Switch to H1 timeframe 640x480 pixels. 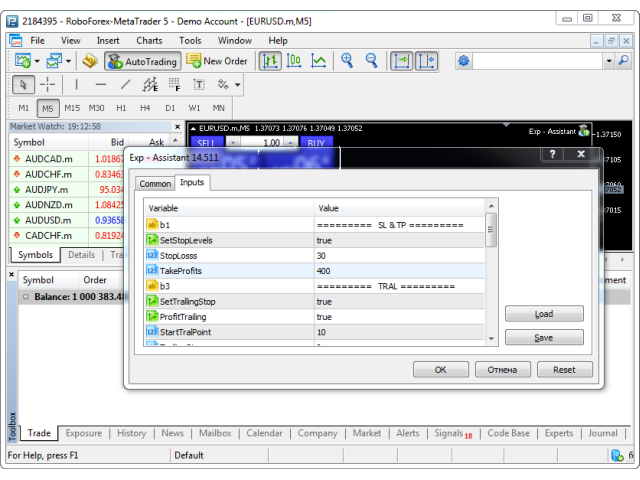coord(121,108)
